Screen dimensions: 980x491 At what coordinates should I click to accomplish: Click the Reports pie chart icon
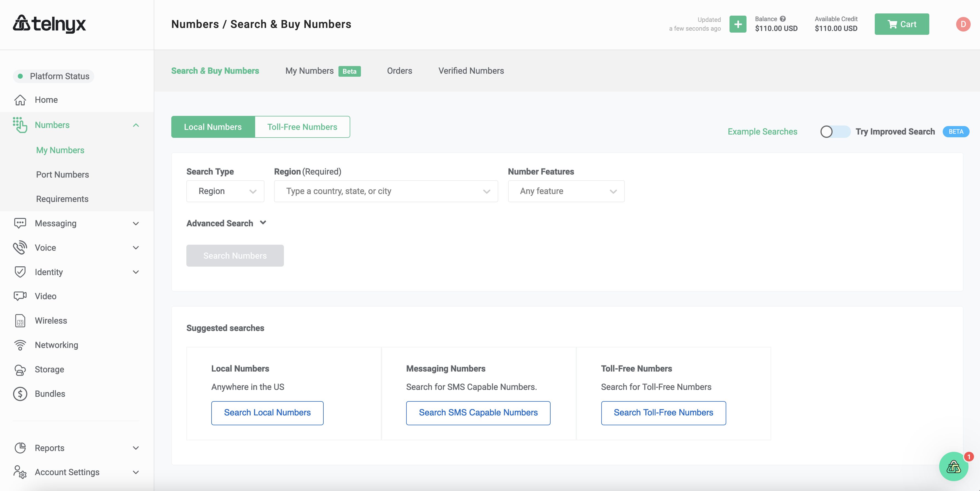pos(20,448)
